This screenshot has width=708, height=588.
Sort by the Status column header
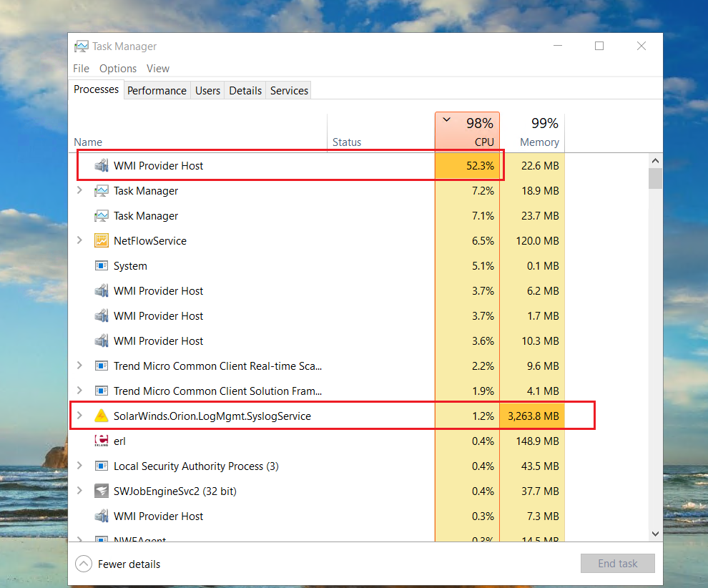click(x=380, y=132)
